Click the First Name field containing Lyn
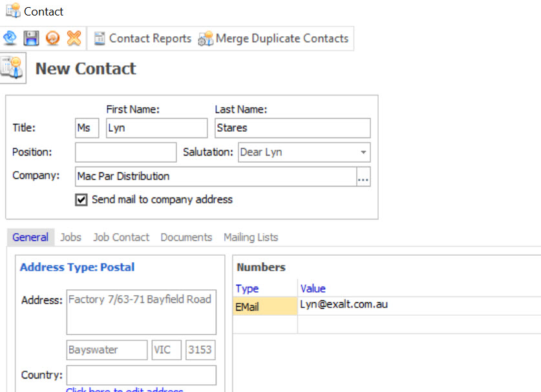 tap(157, 128)
